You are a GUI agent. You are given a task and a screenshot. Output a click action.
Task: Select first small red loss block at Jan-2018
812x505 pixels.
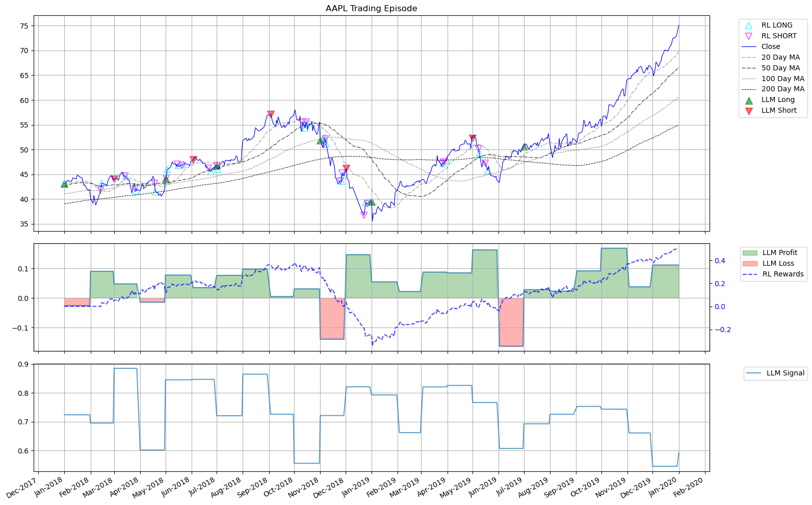coord(77,302)
